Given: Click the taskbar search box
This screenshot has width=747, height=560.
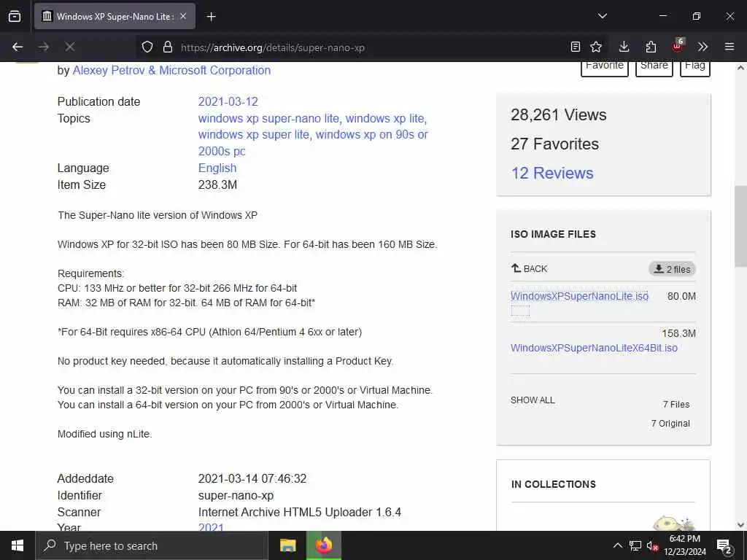Looking at the screenshot, I should [152, 545].
